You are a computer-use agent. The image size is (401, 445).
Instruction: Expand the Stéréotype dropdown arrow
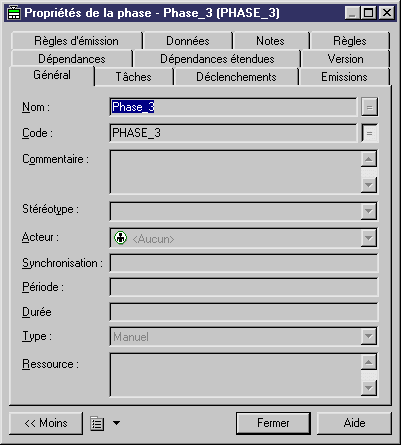pos(369,211)
